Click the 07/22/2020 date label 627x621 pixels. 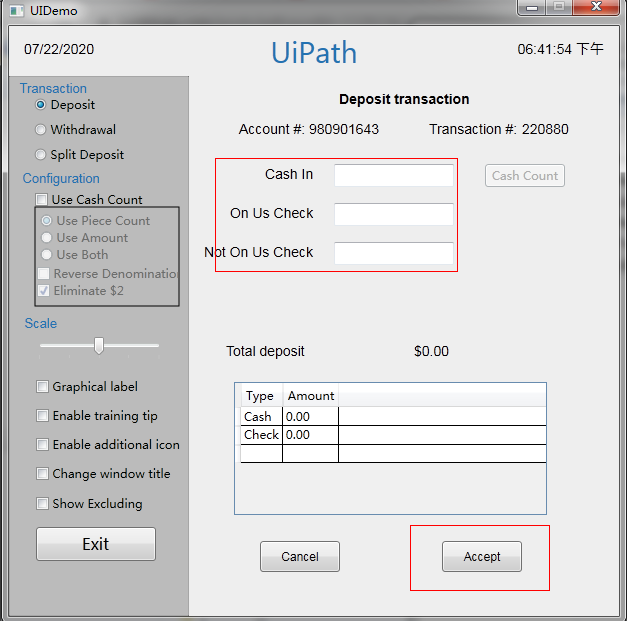click(x=59, y=49)
